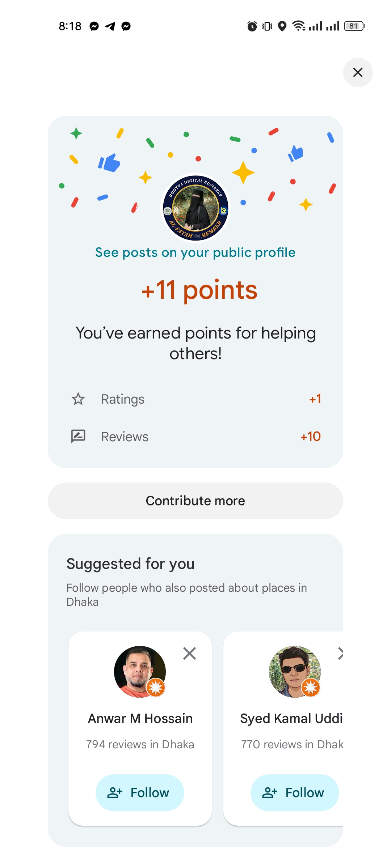This screenshot has width=391, height=868.
Task: Tap the +11 points heading
Action: tap(199, 290)
